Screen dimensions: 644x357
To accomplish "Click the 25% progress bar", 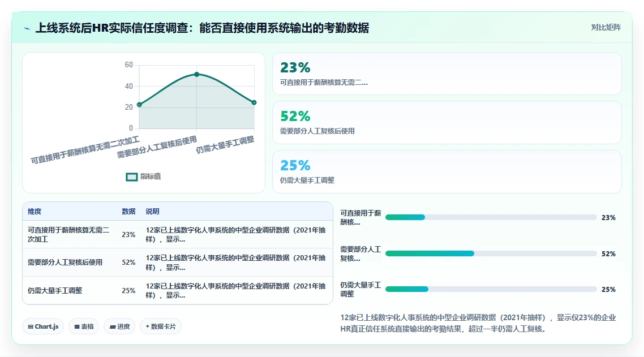I will [x=491, y=289].
